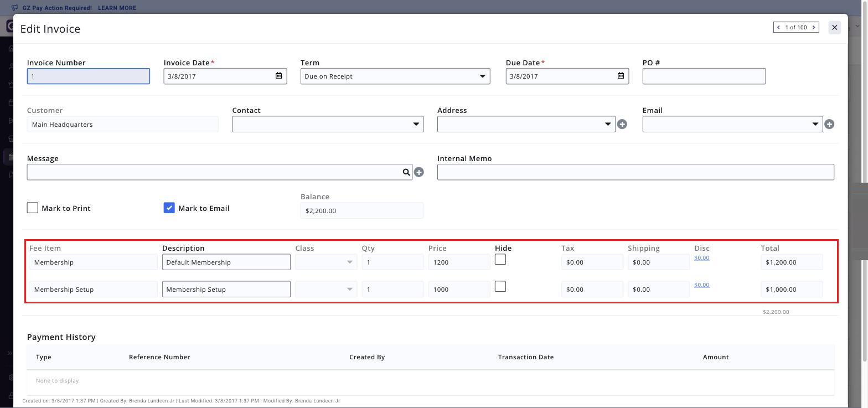Screen dimensions: 868x408
Task: Open the Due Date calendar picker
Action: tap(621, 76)
